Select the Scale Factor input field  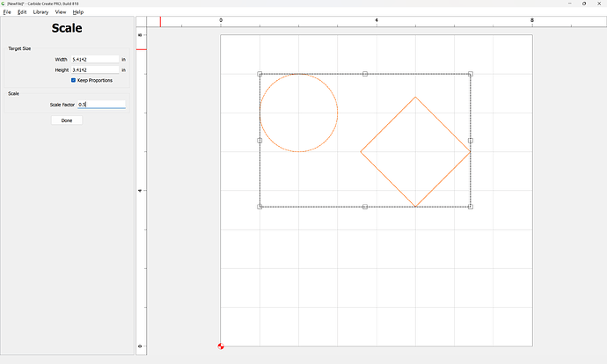[101, 105]
